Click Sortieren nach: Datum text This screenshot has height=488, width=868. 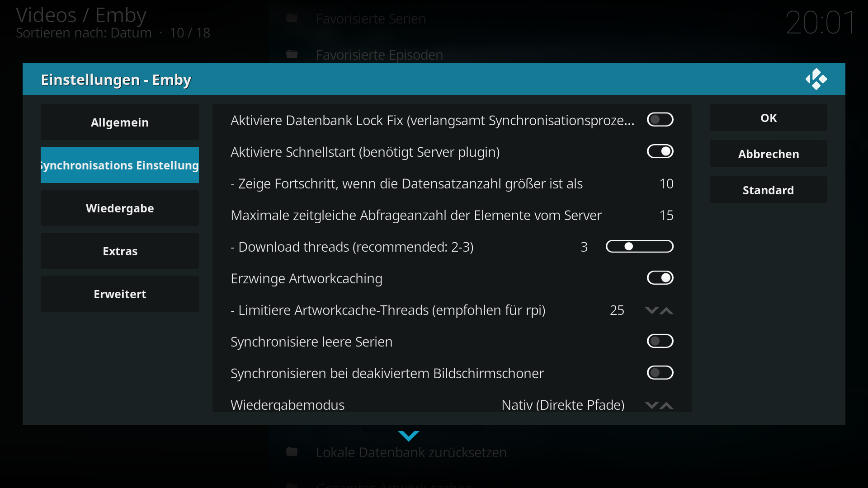tap(84, 33)
